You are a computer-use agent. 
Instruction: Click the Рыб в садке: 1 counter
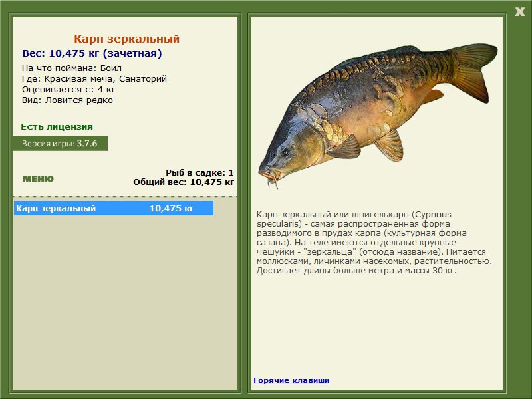coord(199,172)
